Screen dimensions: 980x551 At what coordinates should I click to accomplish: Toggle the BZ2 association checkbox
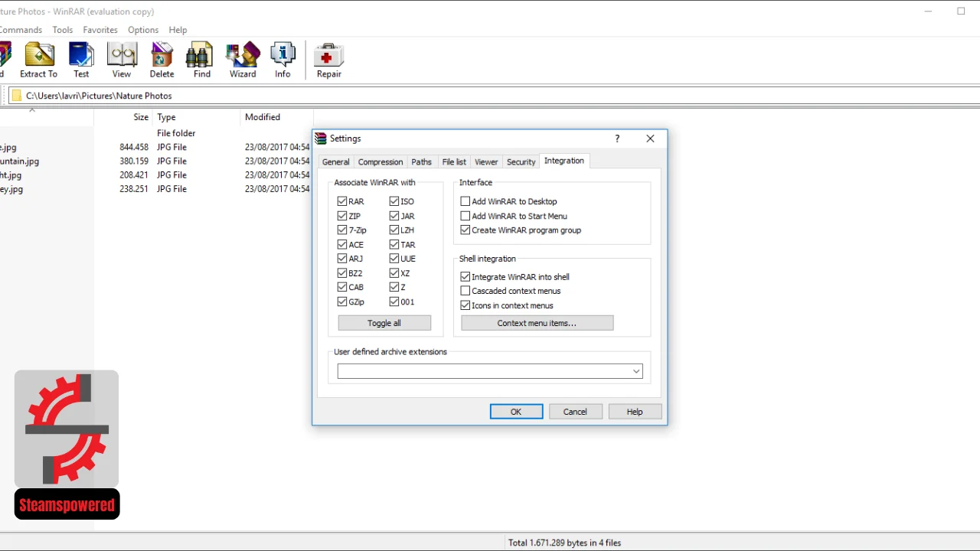click(x=342, y=273)
